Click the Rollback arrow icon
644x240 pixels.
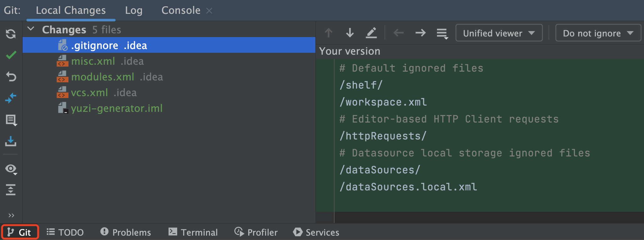[11, 76]
